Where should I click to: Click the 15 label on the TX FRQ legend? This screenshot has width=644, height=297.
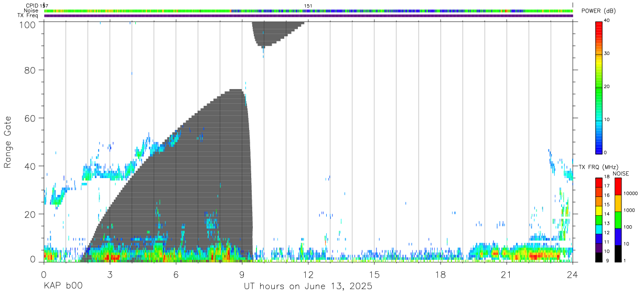pos(607,204)
